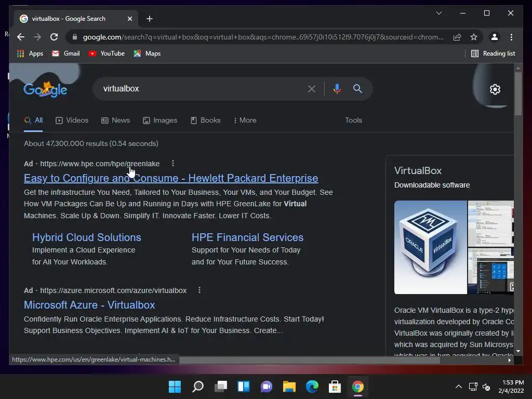Click the vertical page scrollbar thumb
The image size is (532, 399).
(518, 94)
